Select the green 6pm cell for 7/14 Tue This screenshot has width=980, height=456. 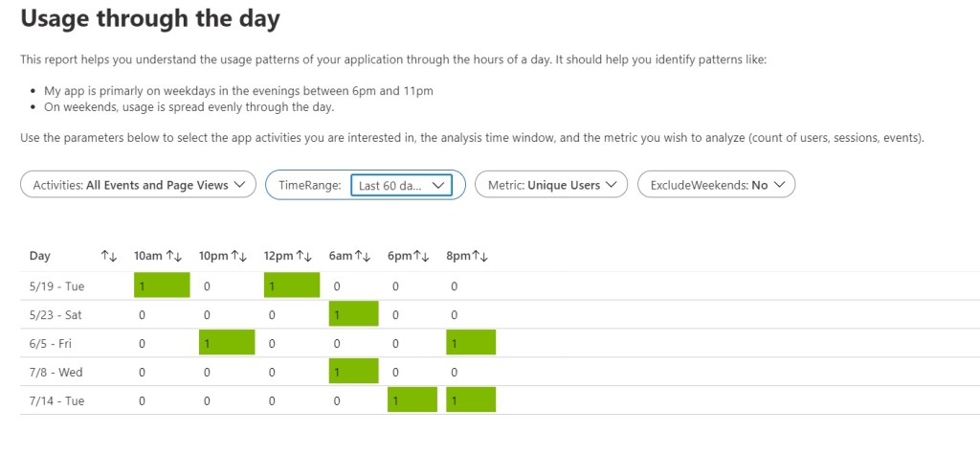tap(412, 400)
